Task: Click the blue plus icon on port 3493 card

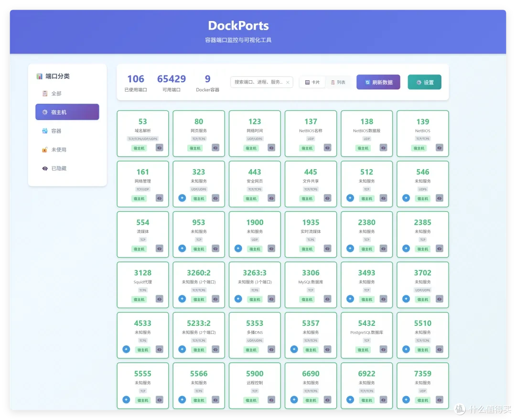Action: pyautogui.click(x=350, y=299)
